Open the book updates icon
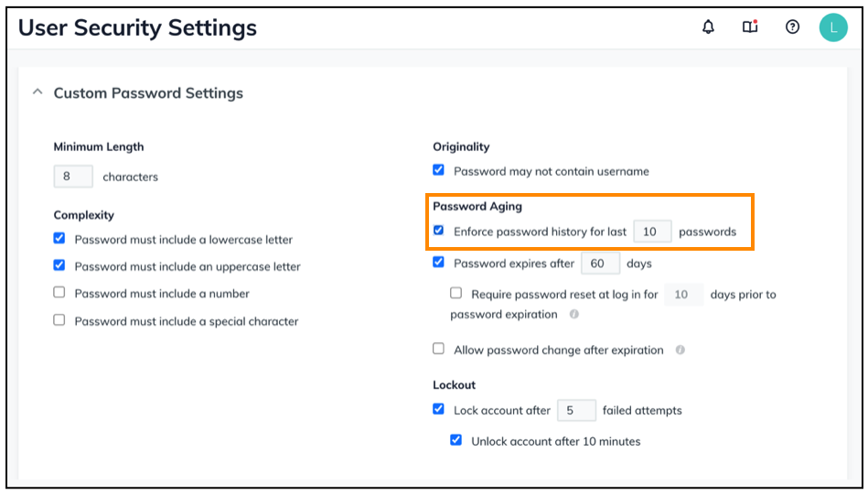This screenshot has height=495, width=868. [750, 27]
